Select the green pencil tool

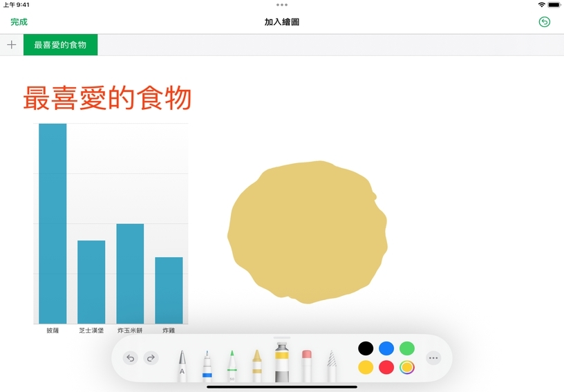coord(232,366)
